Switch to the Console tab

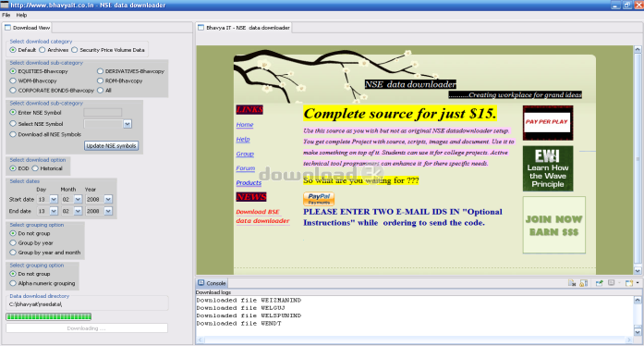(x=212, y=283)
